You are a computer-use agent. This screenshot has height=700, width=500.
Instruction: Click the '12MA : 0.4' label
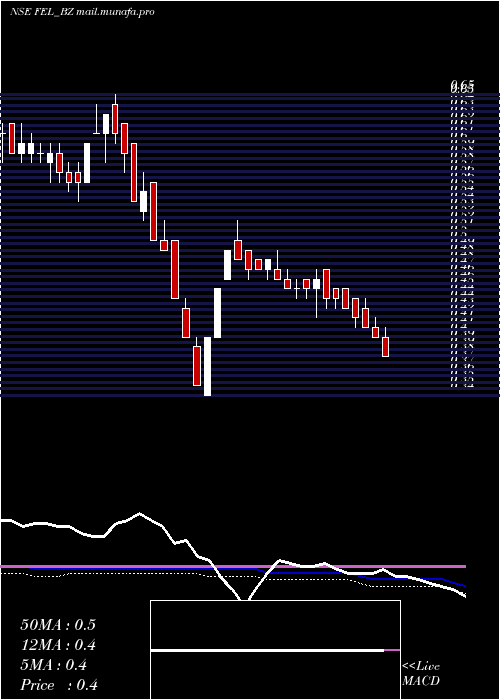58,645
